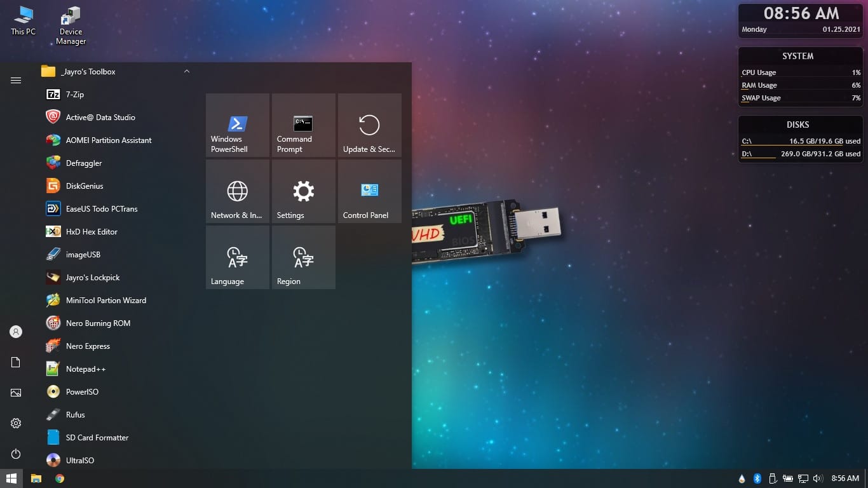Screen dimensions: 868x488
Task: Open the Control Panel tile
Action: point(370,191)
